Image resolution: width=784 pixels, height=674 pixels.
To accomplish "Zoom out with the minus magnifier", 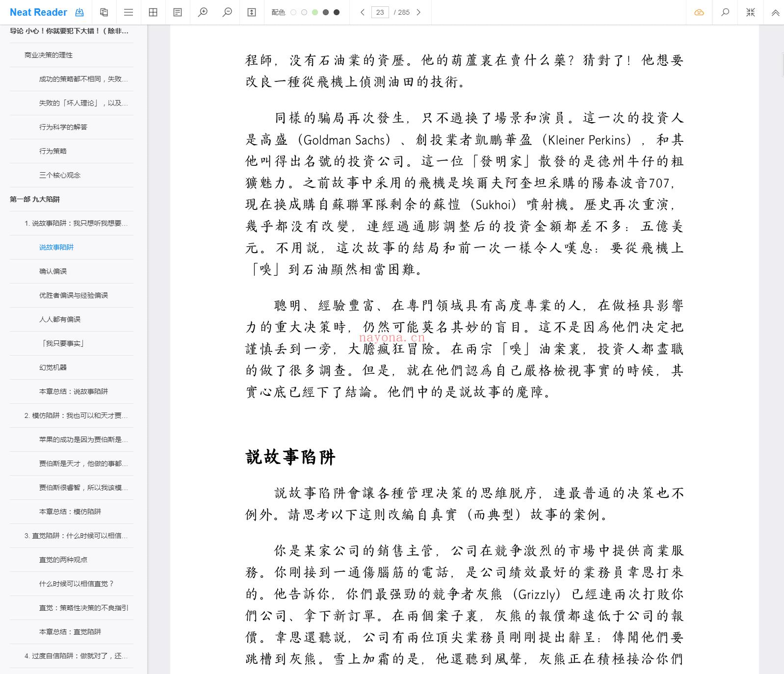I will pyautogui.click(x=227, y=12).
